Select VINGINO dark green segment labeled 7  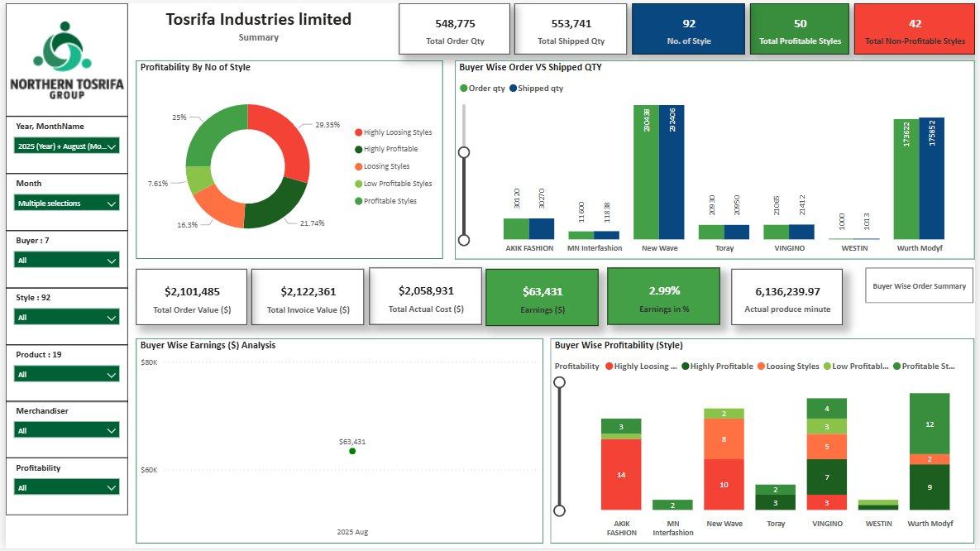click(827, 477)
